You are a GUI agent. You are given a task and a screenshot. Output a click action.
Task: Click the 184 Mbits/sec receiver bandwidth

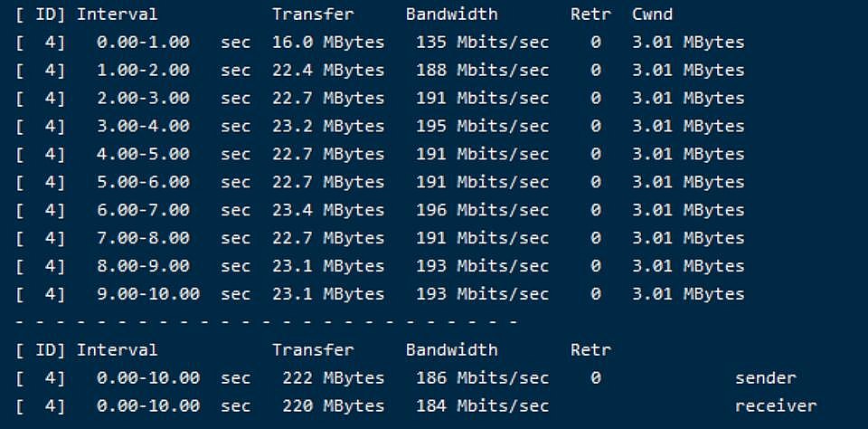(482, 405)
